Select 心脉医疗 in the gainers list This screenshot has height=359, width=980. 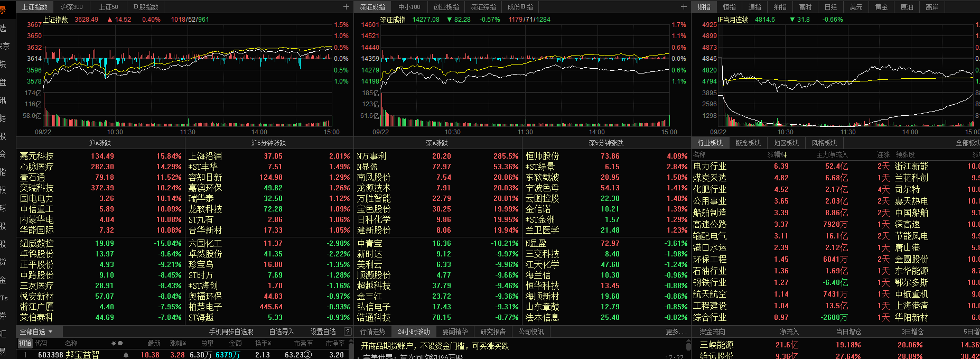coord(36,167)
